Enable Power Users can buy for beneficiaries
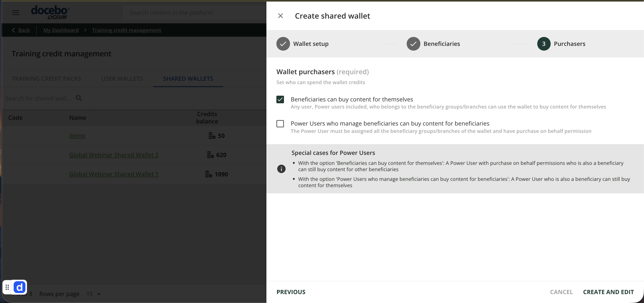Image resolution: width=644 pixels, height=303 pixels. [x=280, y=124]
